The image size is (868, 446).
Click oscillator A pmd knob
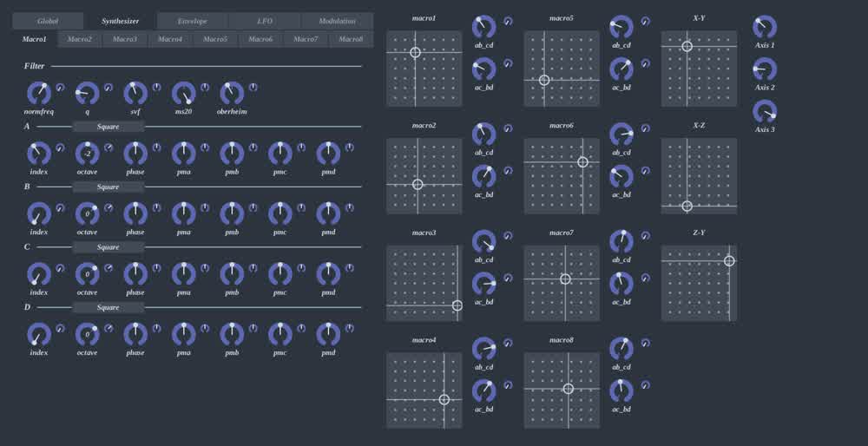click(x=328, y=154)
